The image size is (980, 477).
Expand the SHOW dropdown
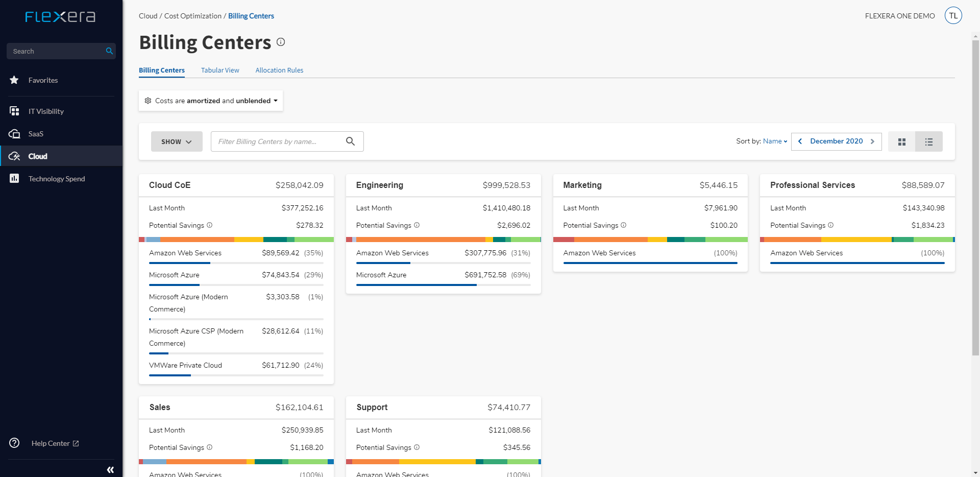pos(177,141)
